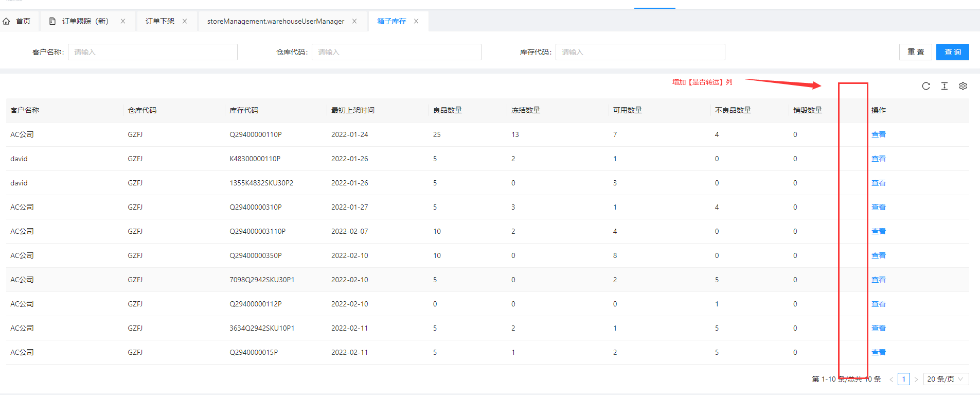This screenshot has height=395, width=980.
Task: Close the 订单下架 tab
Action: click(x=185, y=21)
